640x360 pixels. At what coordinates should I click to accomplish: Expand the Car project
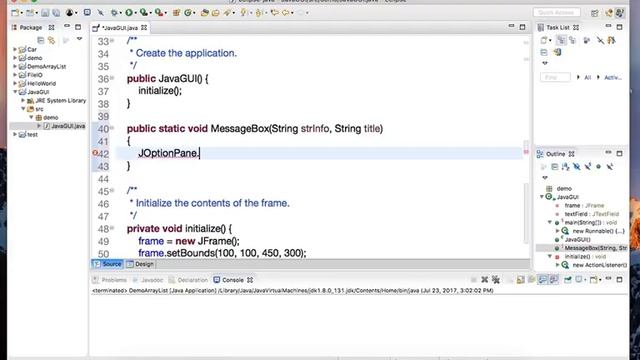point(15,49)
